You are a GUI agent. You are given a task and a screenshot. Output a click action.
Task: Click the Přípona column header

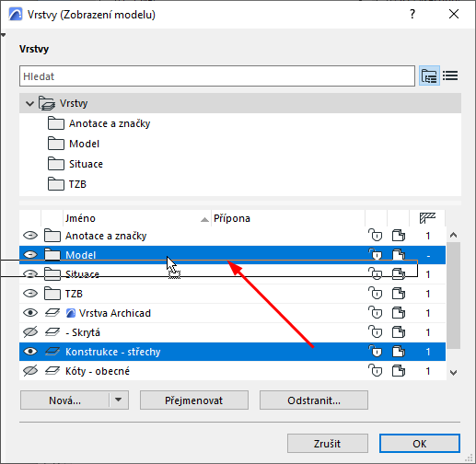[288, 218]
